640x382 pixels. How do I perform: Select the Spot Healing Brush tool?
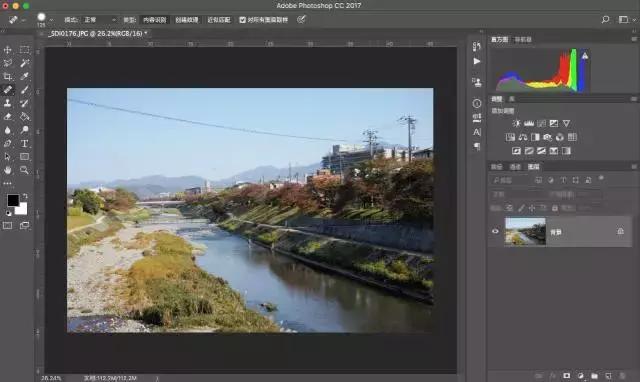7,90
